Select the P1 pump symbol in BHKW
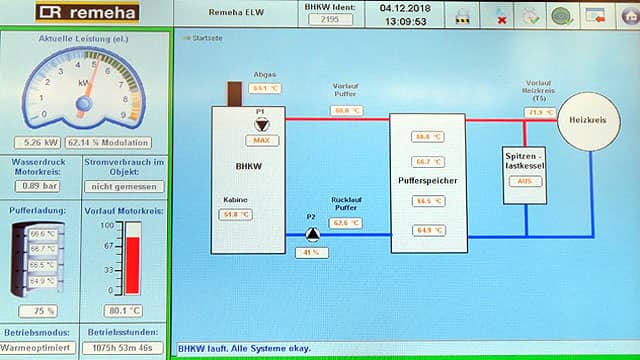This screenshot has height=360, width=640. point(261,124)
